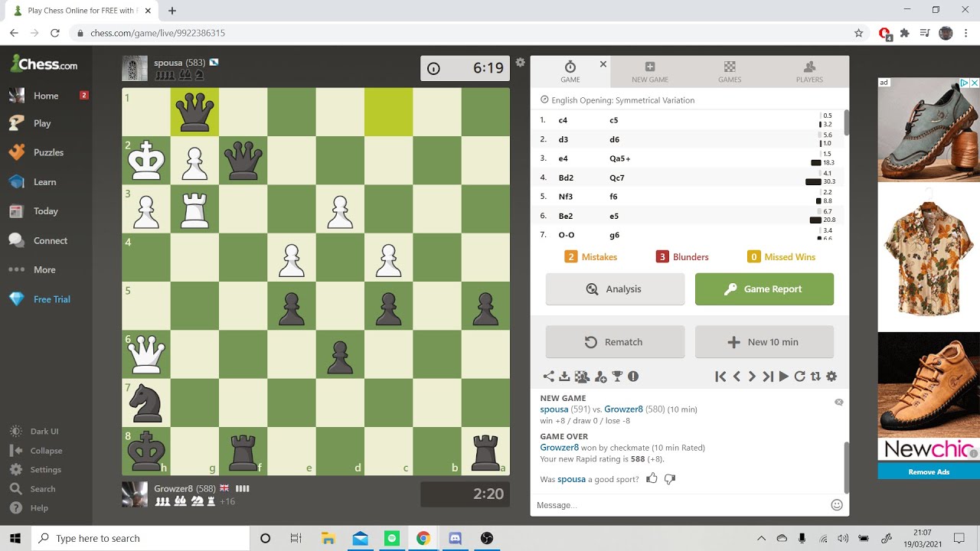Click the taskbar search box
Screen dimensions: 980x551
(141, 538)
